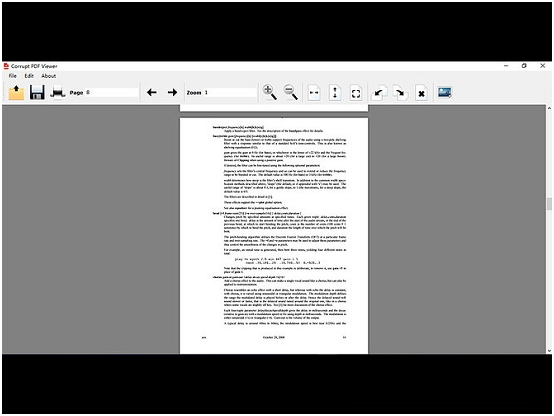Image resolution: width=554 pixels, height=416 pixels.
Task: Click the vertical scrollbar thumb
Action: tap(549, 204)
